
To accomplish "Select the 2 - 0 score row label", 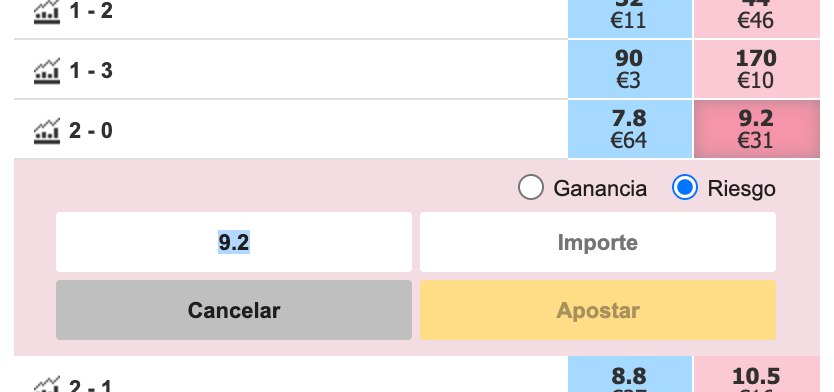I will click(91, 130).
